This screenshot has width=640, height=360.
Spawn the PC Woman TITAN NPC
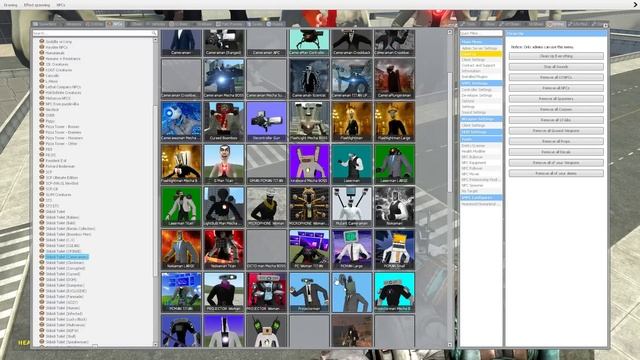[309, 249]
